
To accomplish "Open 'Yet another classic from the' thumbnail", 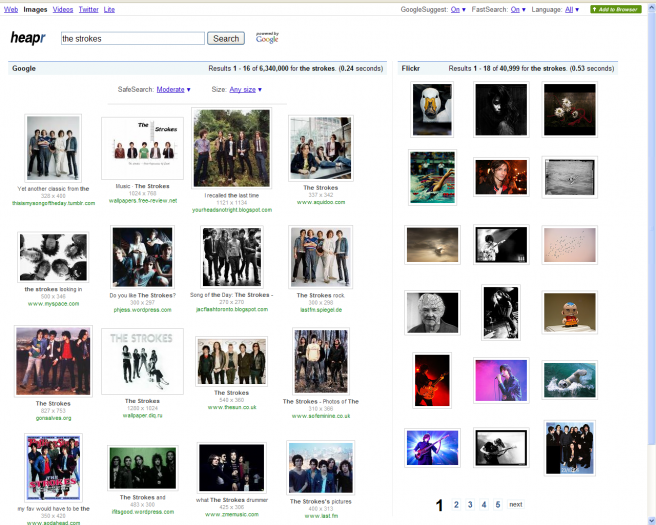I will [53, 148].
